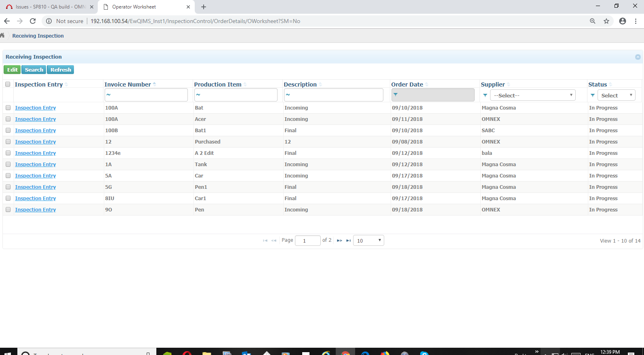This screenshot has height=355, width=644.
Task: Open Inspection Entry link for Acer
Action: click(36, 119)
